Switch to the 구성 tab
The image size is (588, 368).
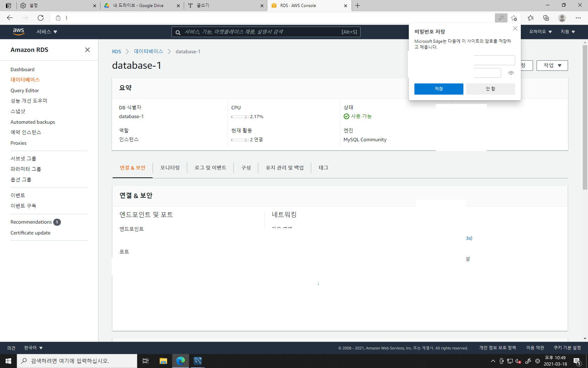coord(246,168)
